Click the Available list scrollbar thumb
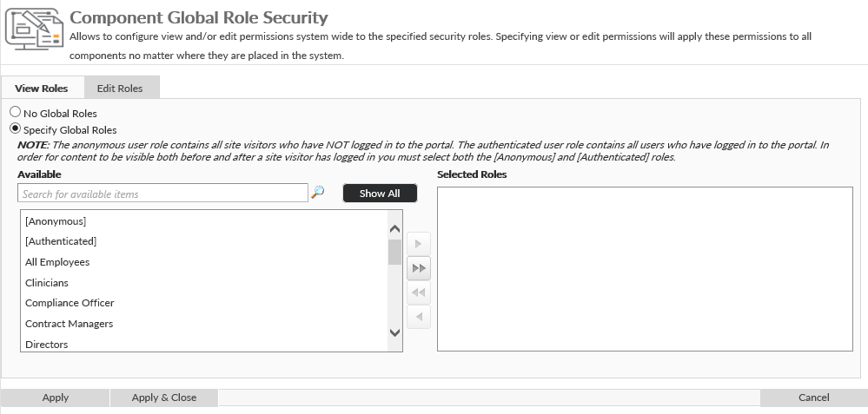 (394, 252)
